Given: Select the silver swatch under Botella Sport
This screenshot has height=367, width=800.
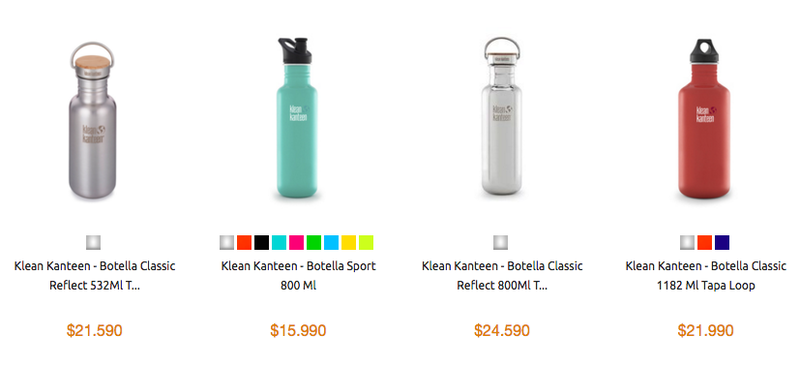Looking at the screenshot, I should [x=227, y=242].
